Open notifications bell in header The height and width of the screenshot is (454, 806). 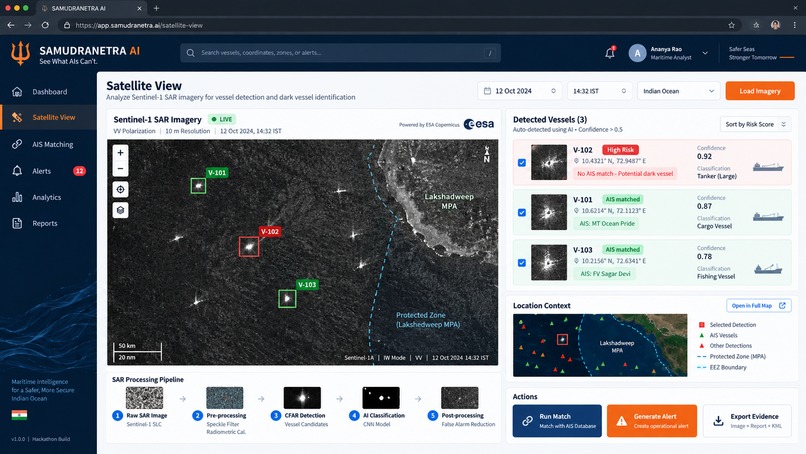[610, 53]
